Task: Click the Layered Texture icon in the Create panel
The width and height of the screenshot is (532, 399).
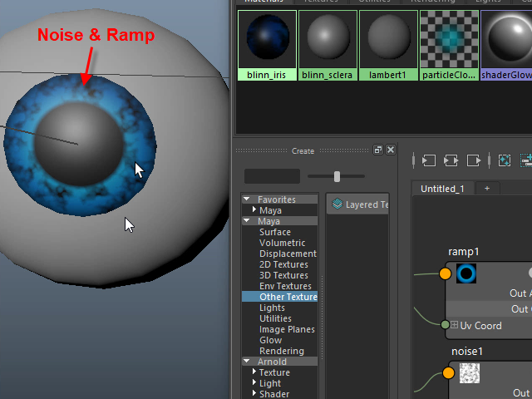Action: pos(337,204)
